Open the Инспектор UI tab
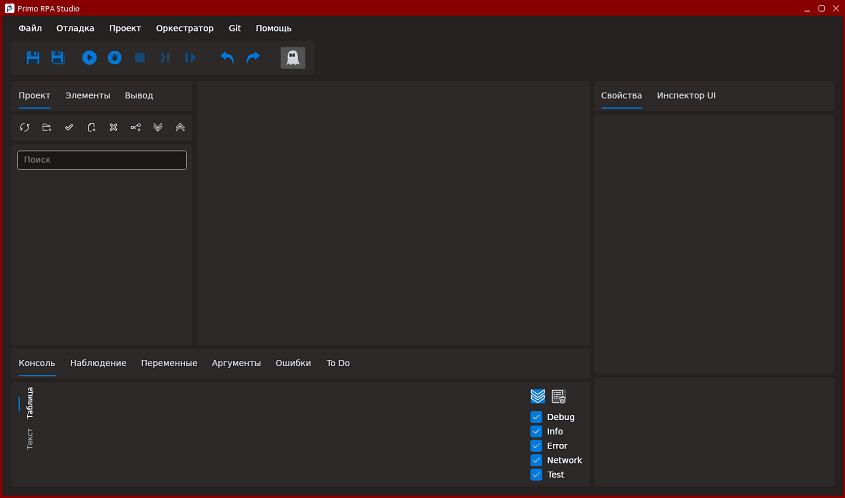Viewport: 845px width, 498px height. coord(686,96)
